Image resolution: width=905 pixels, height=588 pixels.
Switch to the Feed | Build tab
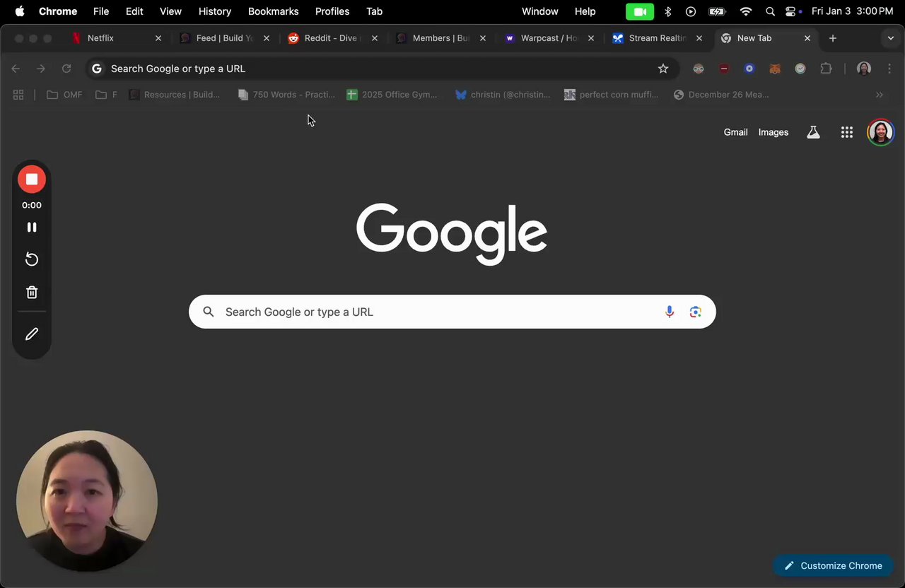coord(224,38)
